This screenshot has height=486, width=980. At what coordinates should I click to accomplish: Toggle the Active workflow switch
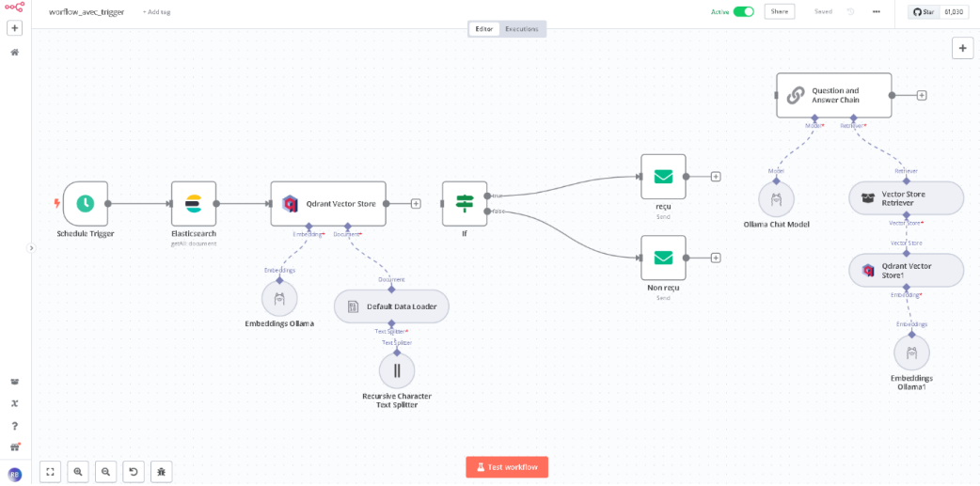[744, 11]
